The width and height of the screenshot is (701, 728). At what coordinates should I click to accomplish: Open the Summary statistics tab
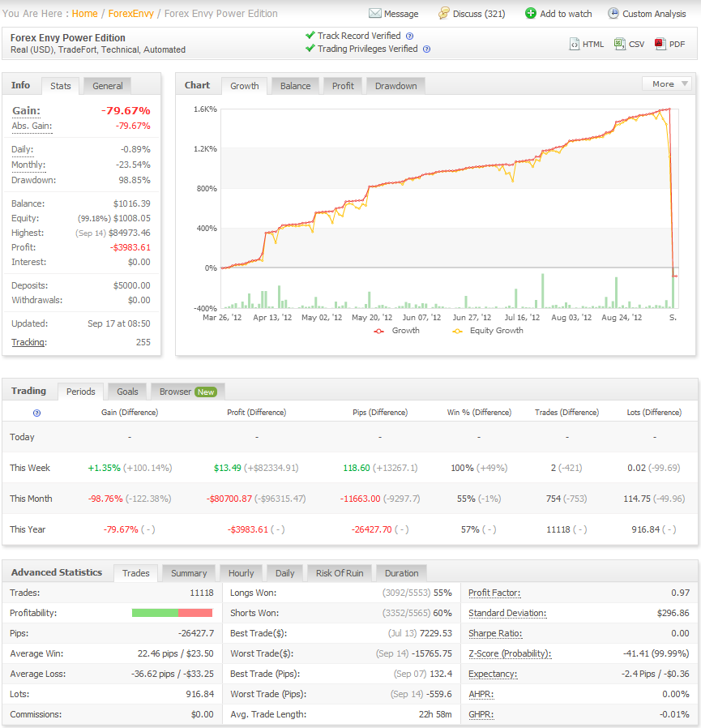coord(189,573)
